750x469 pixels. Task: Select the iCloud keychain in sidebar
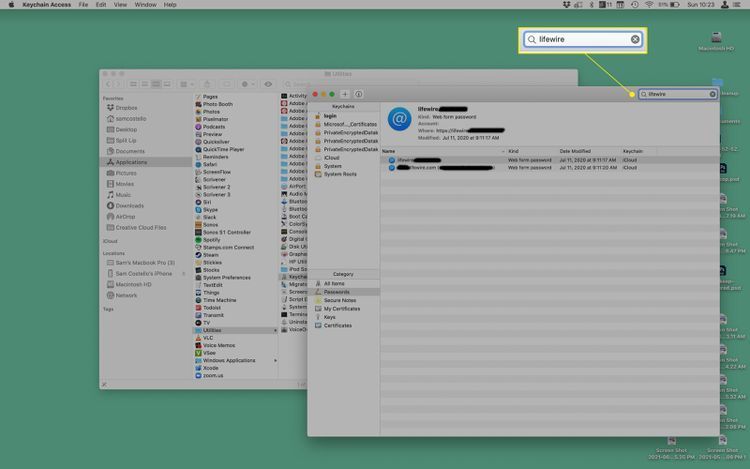[x=331, y=158]
